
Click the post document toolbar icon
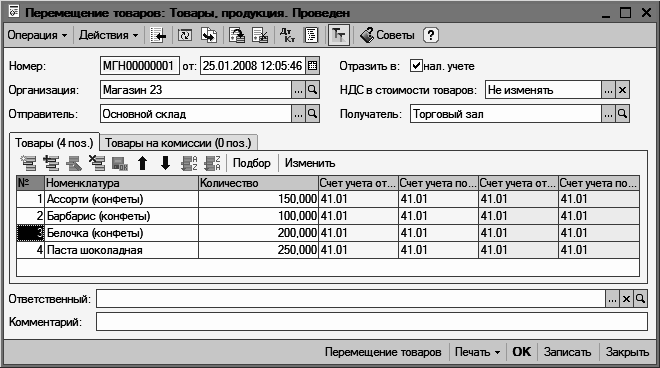tap(237, 35)
